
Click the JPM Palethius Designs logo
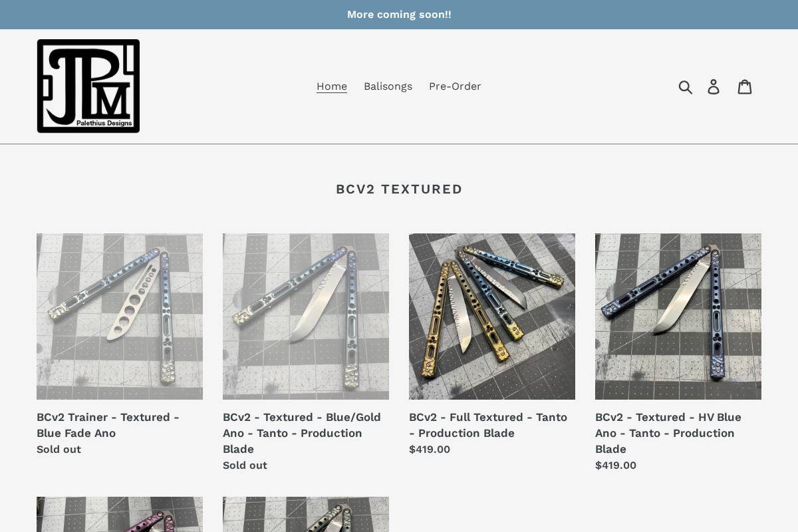[88, 86]
